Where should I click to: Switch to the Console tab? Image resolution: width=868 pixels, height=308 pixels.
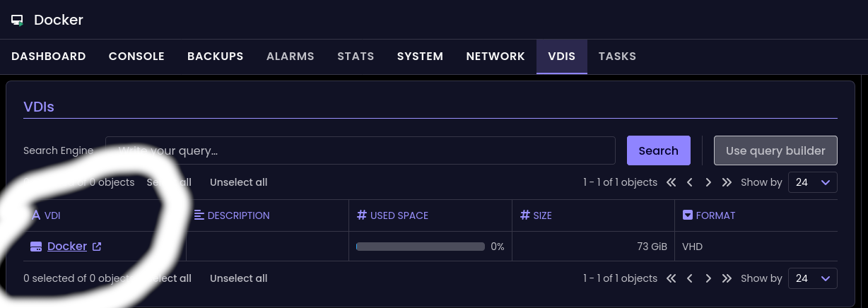click(136, 57)
